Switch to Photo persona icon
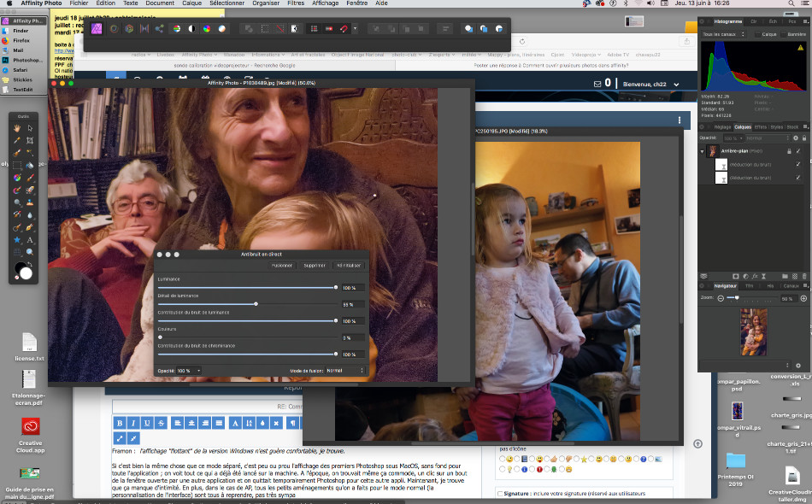This screenshot has width=812, height=504. point(97,29)
